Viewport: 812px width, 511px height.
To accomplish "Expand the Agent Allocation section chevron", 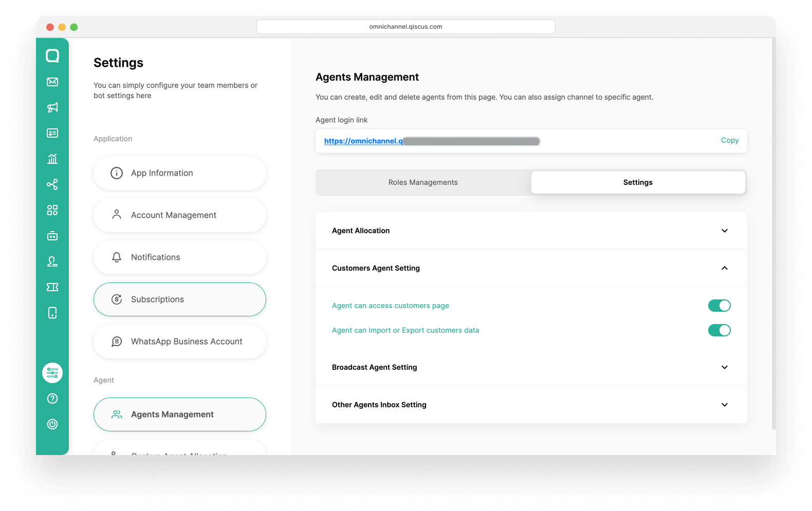I will (x=725, y=231).
